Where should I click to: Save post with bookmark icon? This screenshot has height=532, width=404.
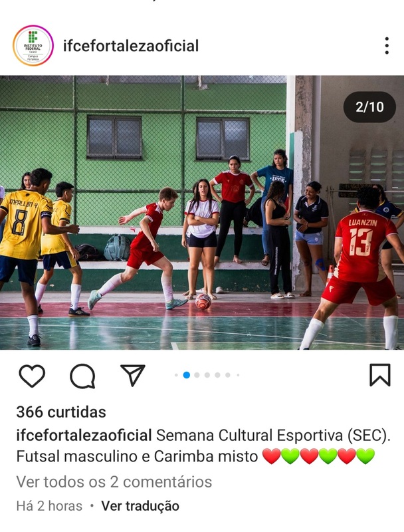(379, 375)
